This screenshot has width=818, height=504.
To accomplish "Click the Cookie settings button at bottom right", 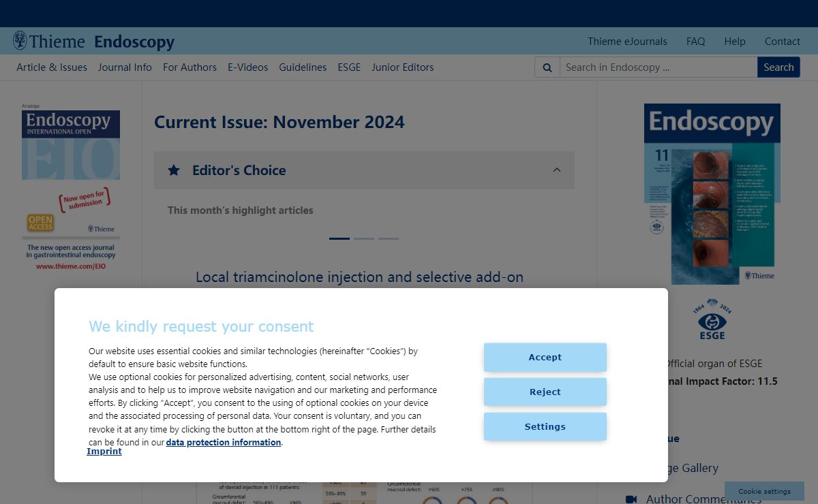I will coord(764,491).
